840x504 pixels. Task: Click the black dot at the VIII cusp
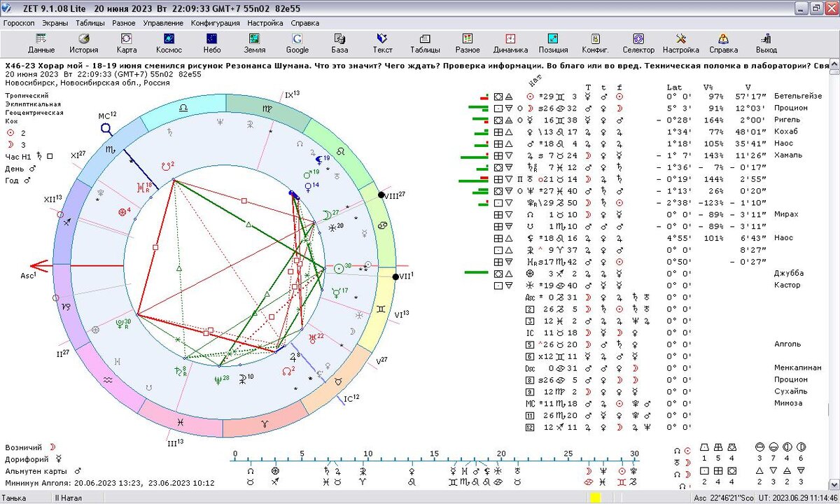pyautogui.click(x=381, y=195)
